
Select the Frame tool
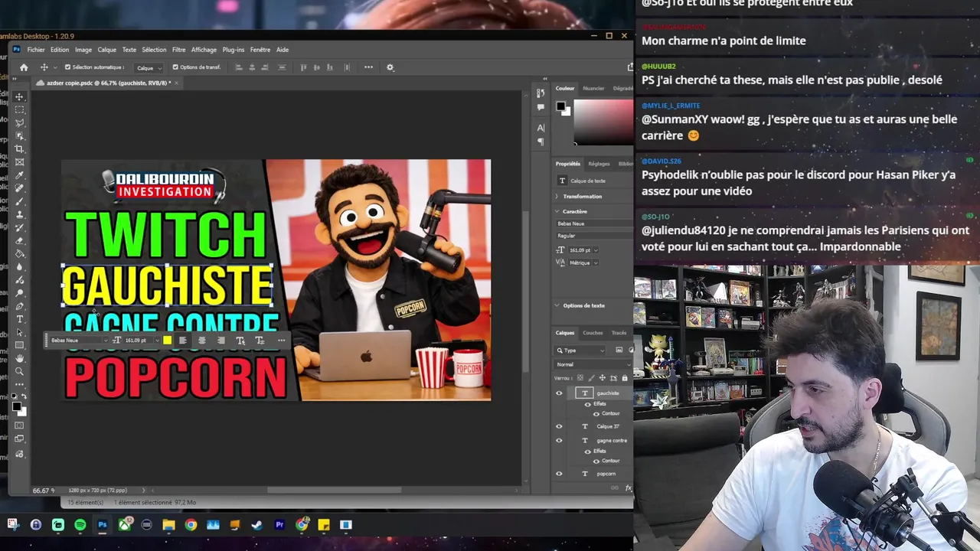20,161
